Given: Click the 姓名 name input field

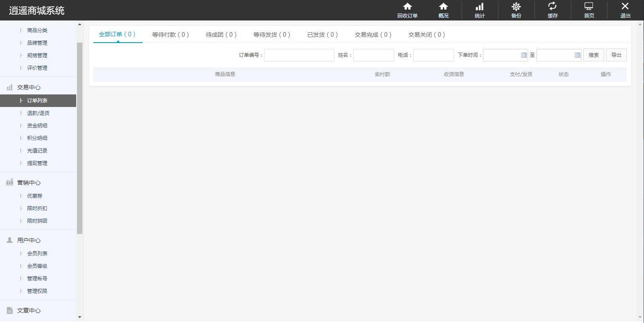Looking at the screenshot, I should coord(373,55).
